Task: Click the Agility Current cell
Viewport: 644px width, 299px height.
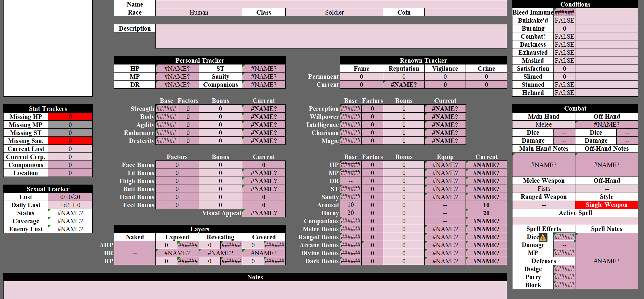Action: click(x=264, y=125)
